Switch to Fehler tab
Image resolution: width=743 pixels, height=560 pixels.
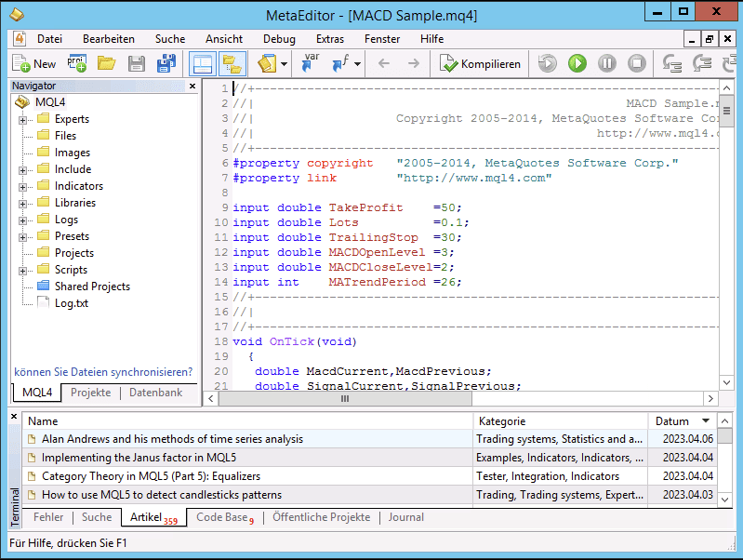pyautogui.click(x=48, y=517)
